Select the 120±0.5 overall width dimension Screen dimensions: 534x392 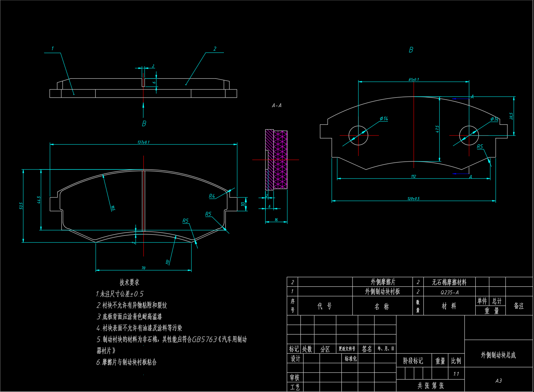(414, 199)
